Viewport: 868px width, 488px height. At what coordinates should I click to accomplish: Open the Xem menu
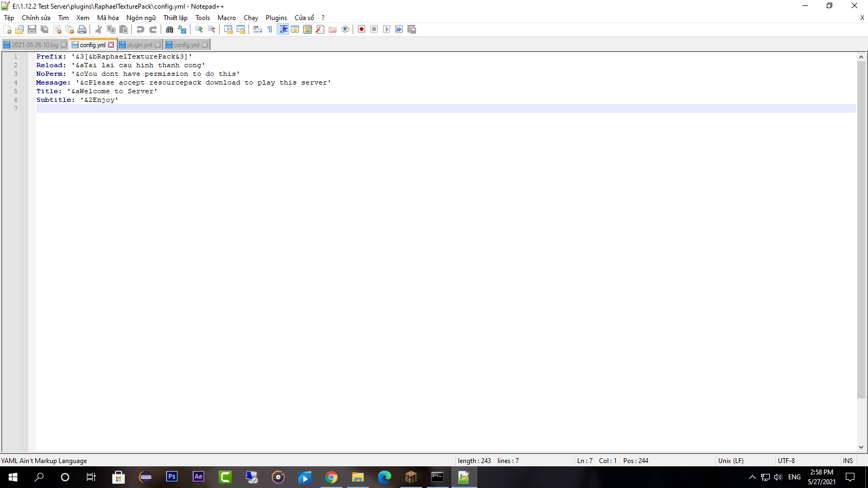pos(83,18)
